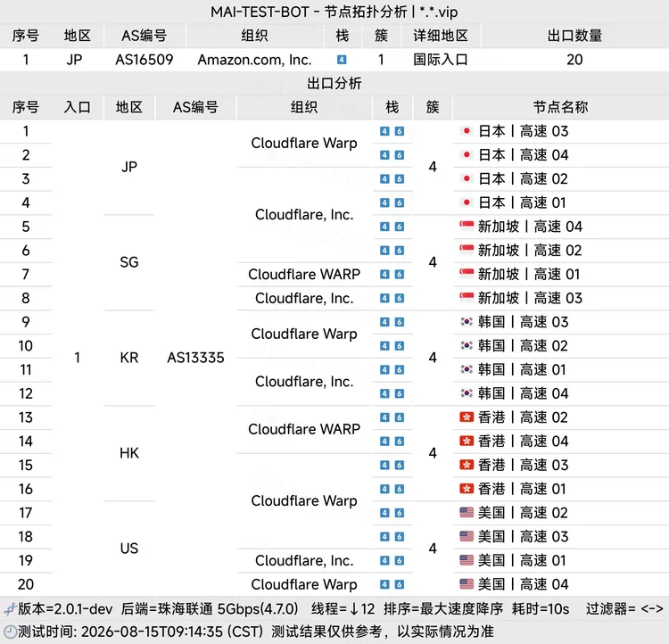669x644 pixels.
Task: Click the 出口分析 section heading
Action: pos(334,83)
